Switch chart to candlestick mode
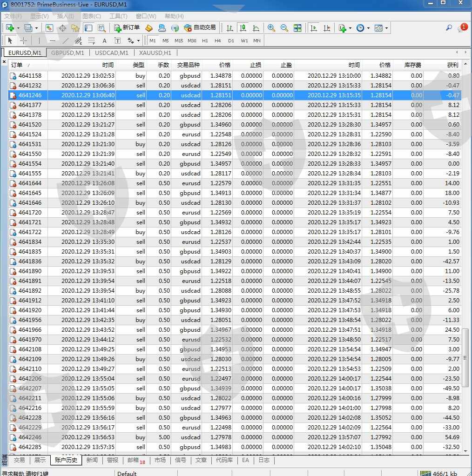This screenshot has height=476, width=472. (x=243, y=28)
